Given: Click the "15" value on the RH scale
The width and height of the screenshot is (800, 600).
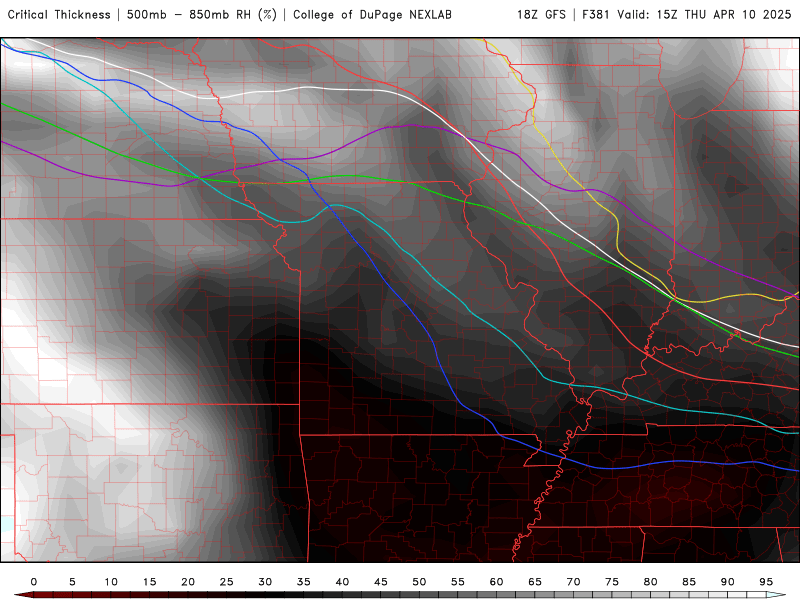Looking at the screenshot, I should pyautogui.click(x=149, y=582).
